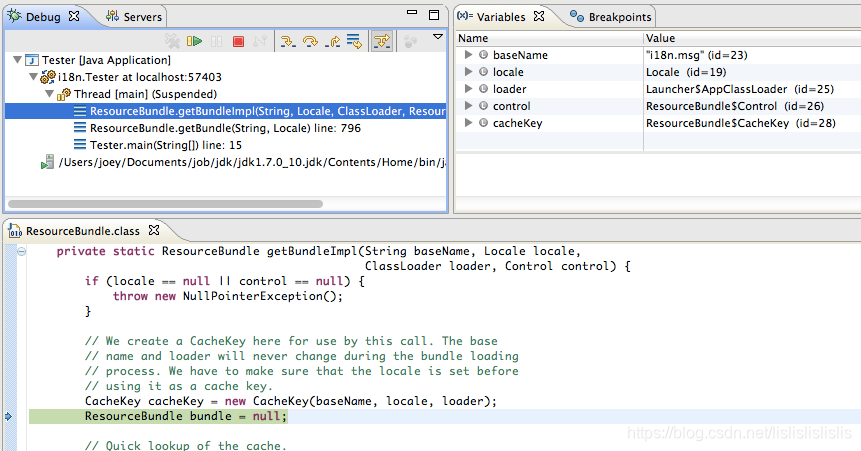Expand the locale variable
This screenshot has width=861, height=451.
(x=468, y=71)
